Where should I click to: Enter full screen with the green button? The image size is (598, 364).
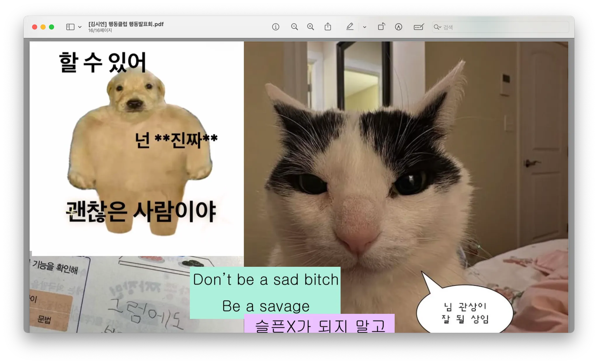(52, 27)
